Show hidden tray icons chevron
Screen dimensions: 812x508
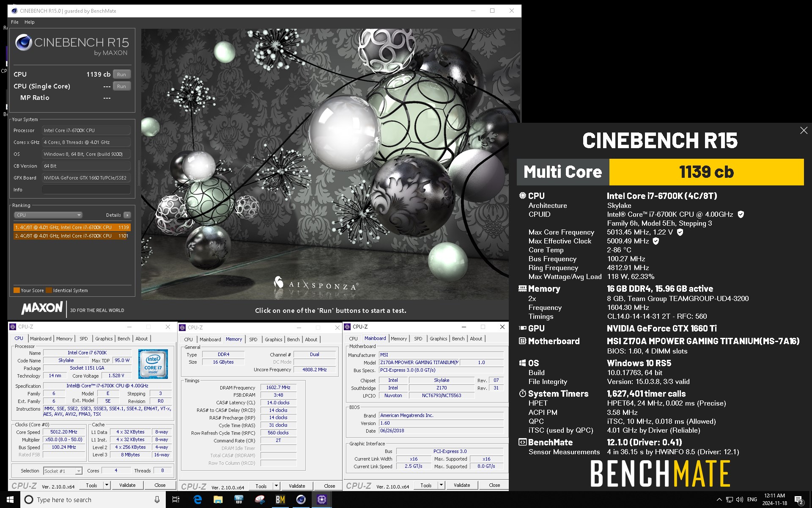pyautogui.click(x=719, y=500)
